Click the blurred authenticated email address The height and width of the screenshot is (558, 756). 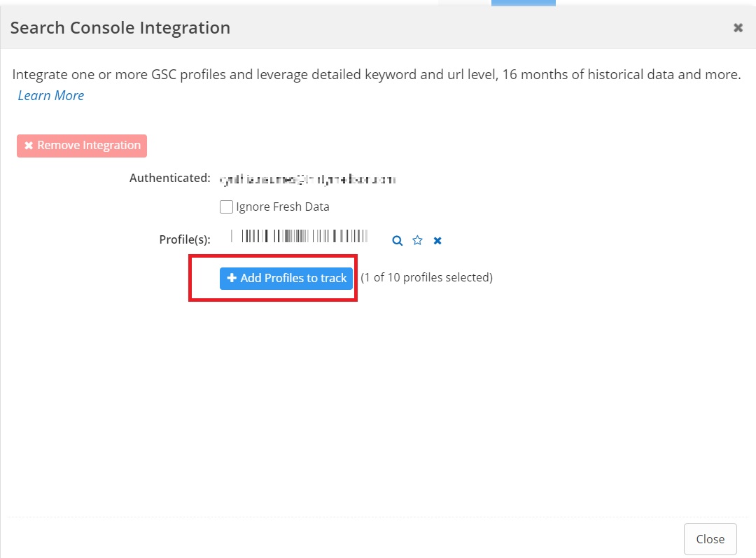pyautogui.click(x=307, y=180)
